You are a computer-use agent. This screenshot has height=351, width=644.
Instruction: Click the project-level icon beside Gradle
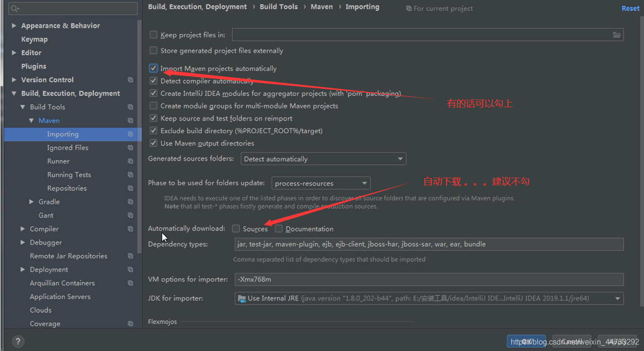tap(130, 202)
